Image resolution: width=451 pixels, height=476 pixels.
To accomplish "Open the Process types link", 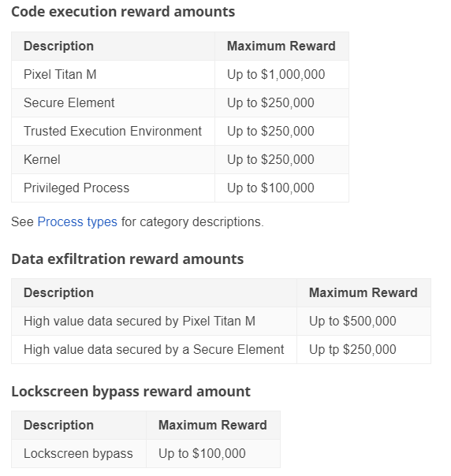I will coord(77,222).
